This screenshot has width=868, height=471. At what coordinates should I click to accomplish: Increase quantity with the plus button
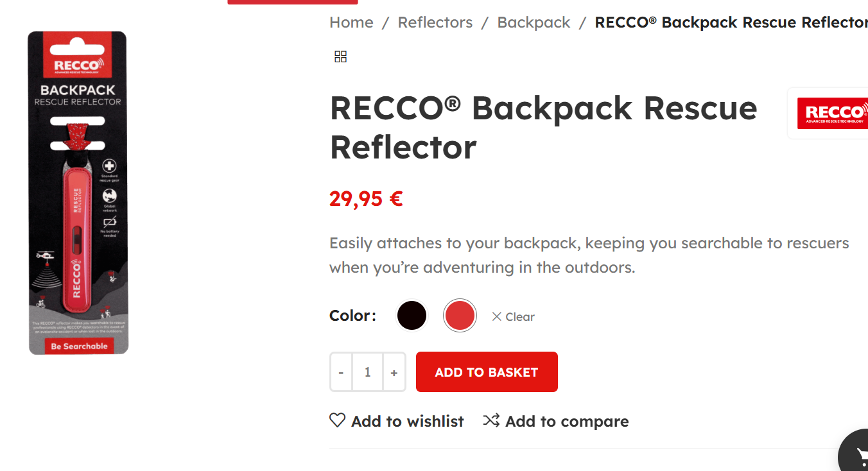coord(394,372)
